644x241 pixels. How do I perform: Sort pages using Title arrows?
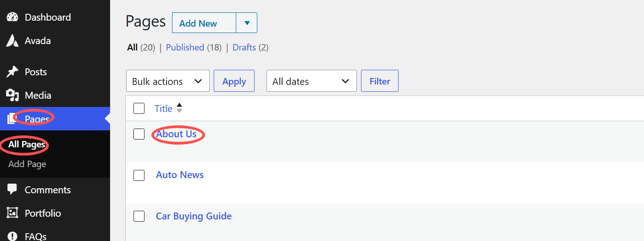coord(179,108)
